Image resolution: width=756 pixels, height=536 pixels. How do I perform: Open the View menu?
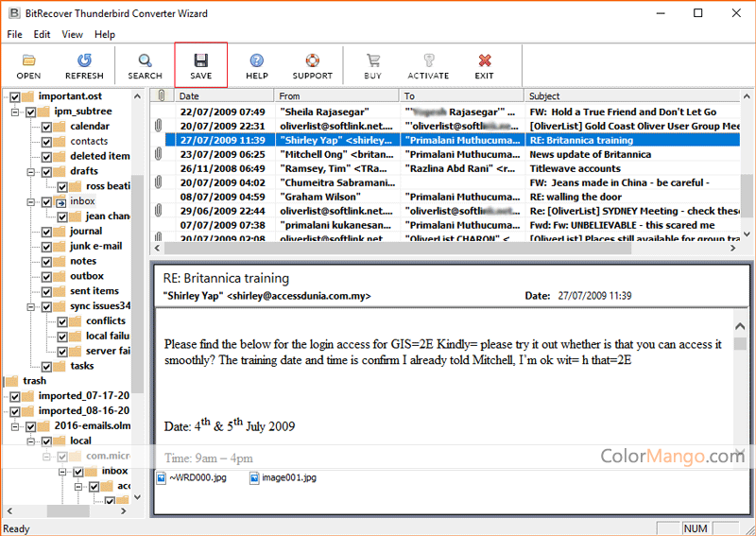73,34
